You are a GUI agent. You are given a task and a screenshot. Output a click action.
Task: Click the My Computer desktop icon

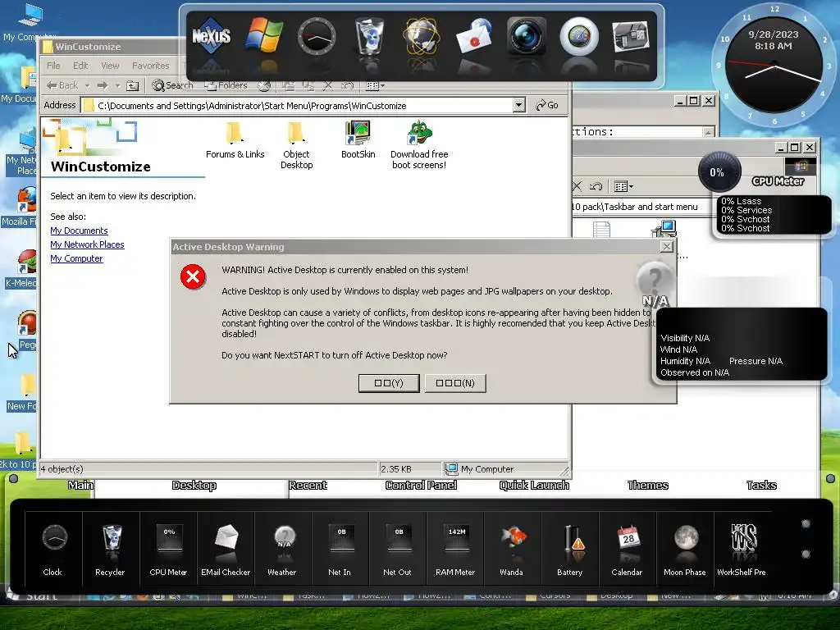(x=28, y=21)
